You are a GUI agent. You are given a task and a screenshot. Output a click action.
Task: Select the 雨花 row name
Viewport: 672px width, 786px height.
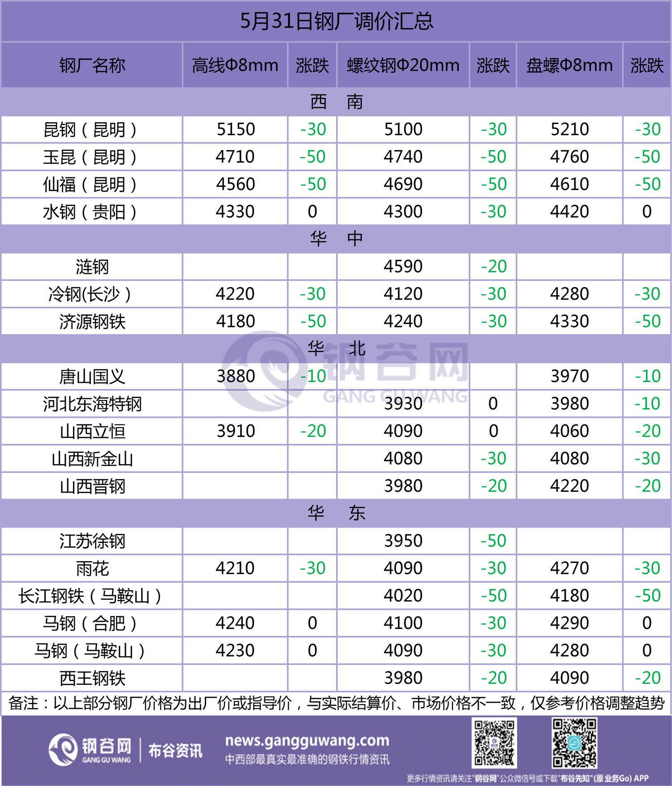tap(92, 569)
